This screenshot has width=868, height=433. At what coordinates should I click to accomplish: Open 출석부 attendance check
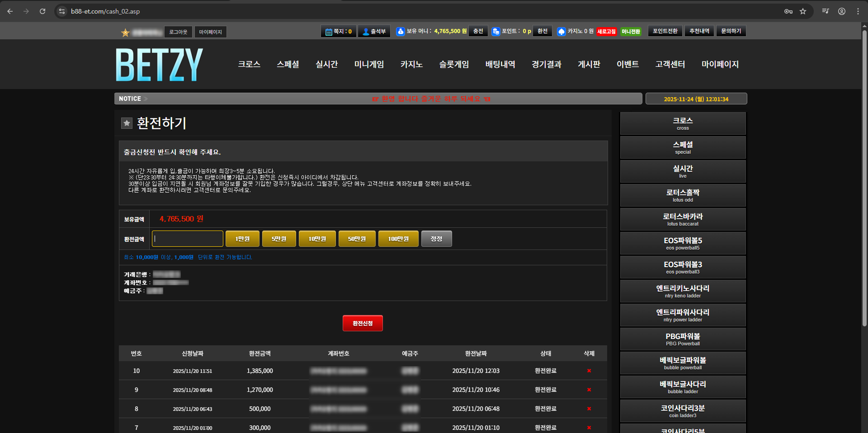tap(374, 31)
